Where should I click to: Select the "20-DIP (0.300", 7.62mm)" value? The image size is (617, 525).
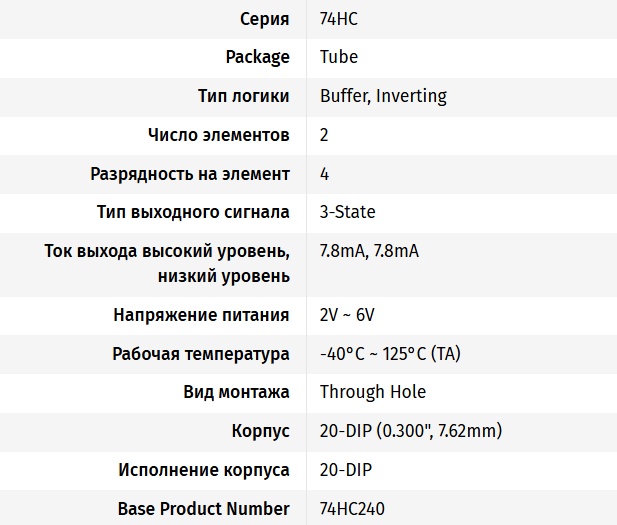[x=411, y=431]
